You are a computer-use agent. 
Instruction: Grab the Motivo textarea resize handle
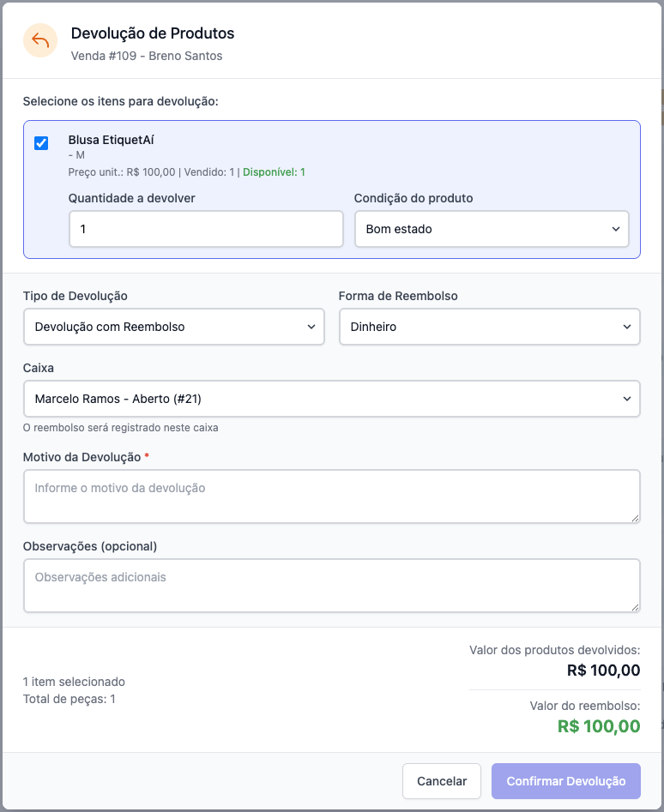635,518
